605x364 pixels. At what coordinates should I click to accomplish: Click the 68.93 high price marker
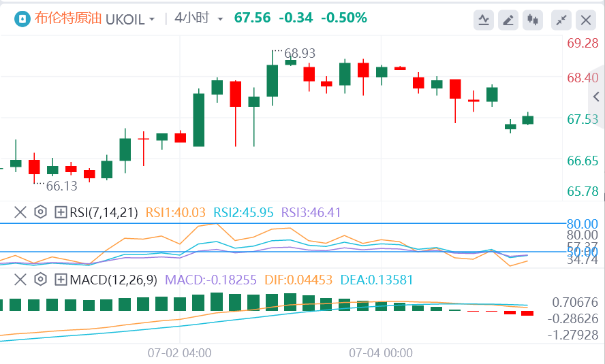pos(300,53)
